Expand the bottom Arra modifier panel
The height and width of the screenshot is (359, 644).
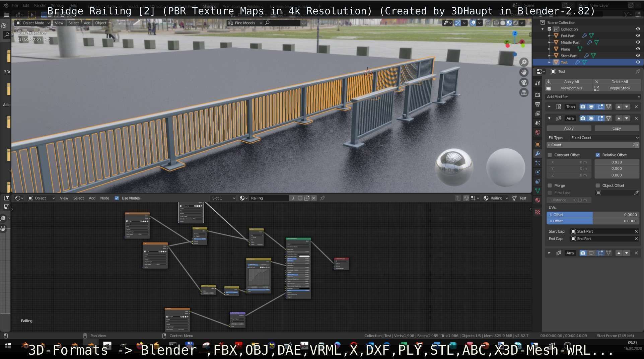point(549,253)
